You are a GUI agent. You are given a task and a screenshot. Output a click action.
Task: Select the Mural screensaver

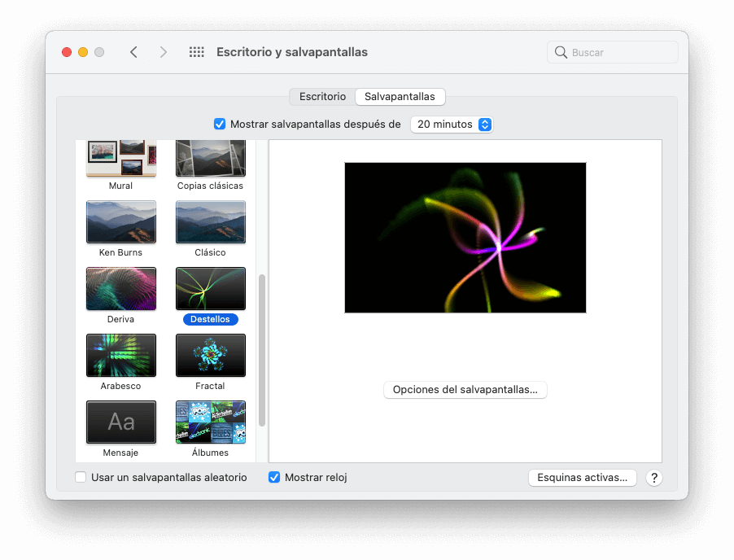pyautogui.click(x=120, y=157)
